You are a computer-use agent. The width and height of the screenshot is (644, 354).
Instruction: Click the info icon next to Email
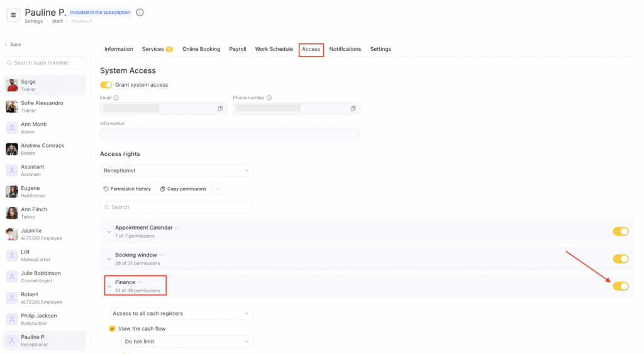(116, 98)
